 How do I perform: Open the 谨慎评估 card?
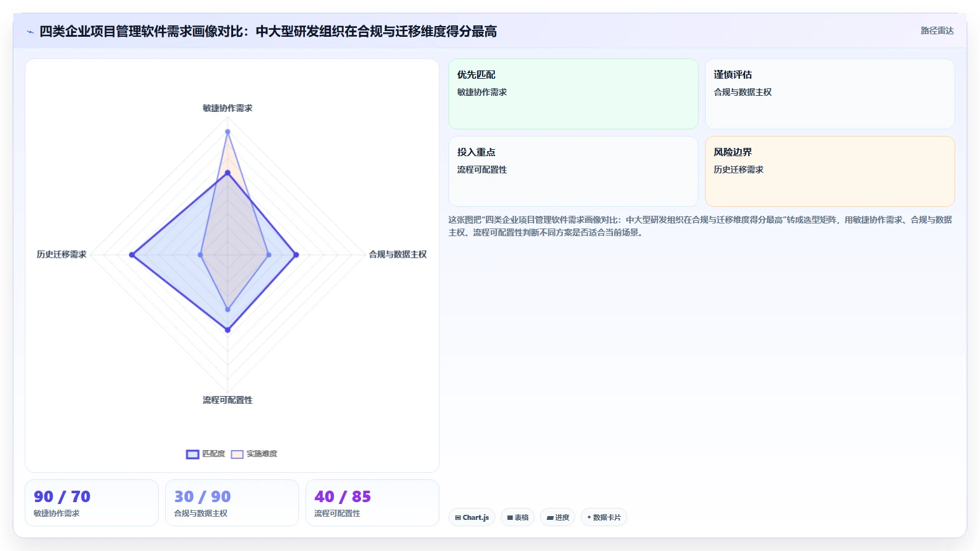click(x=830, y=94)
